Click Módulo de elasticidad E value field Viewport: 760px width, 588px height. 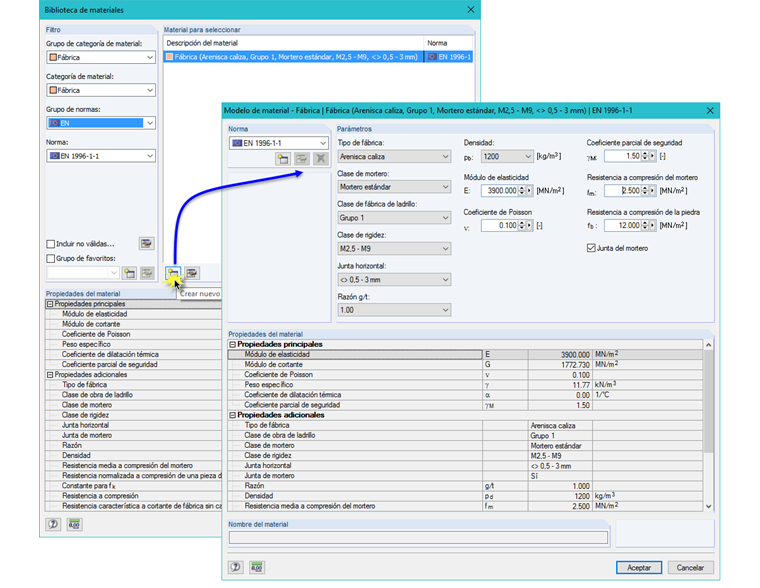[x=499, y=191]
